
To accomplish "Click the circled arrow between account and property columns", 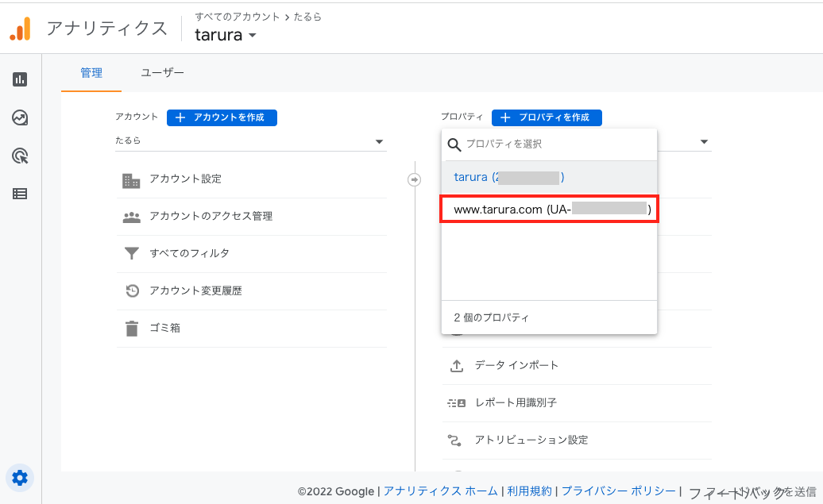I will click(x=414, y=180).
